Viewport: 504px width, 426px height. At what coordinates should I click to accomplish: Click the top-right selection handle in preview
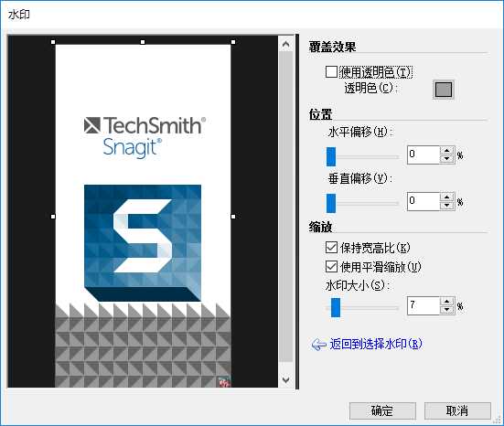(233, 42)
